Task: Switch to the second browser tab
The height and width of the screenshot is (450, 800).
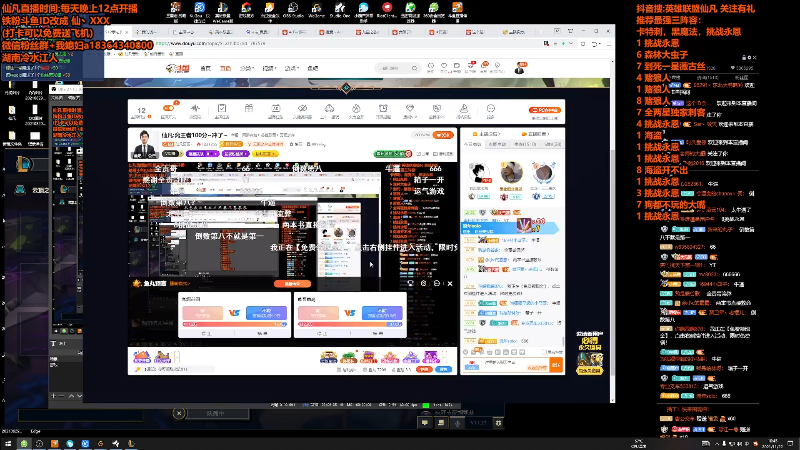Action: (x=149, y=32)
